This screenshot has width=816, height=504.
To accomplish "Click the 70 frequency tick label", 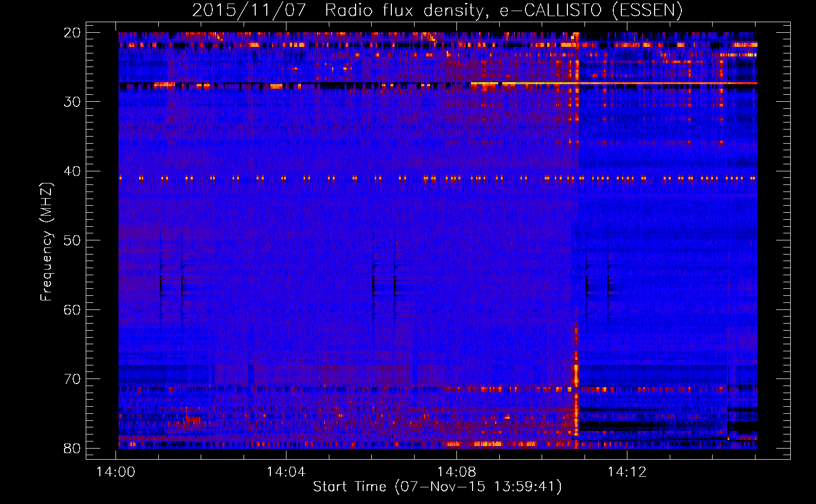I will click(73, 379).
